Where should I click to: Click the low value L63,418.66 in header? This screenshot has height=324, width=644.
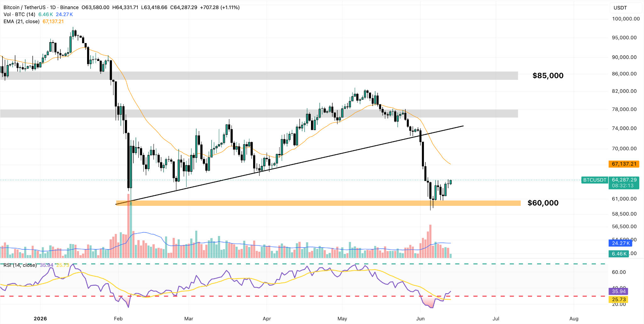click(x=154, y=7)
